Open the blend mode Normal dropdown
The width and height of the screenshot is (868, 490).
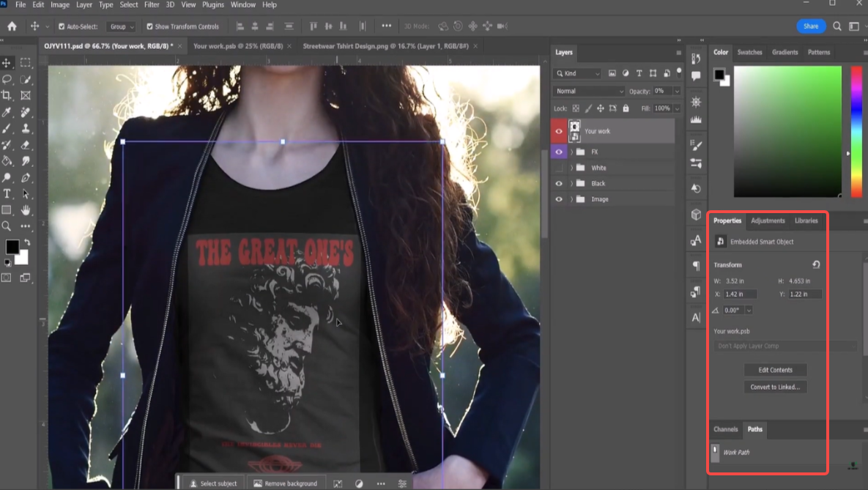coord(590,92)
